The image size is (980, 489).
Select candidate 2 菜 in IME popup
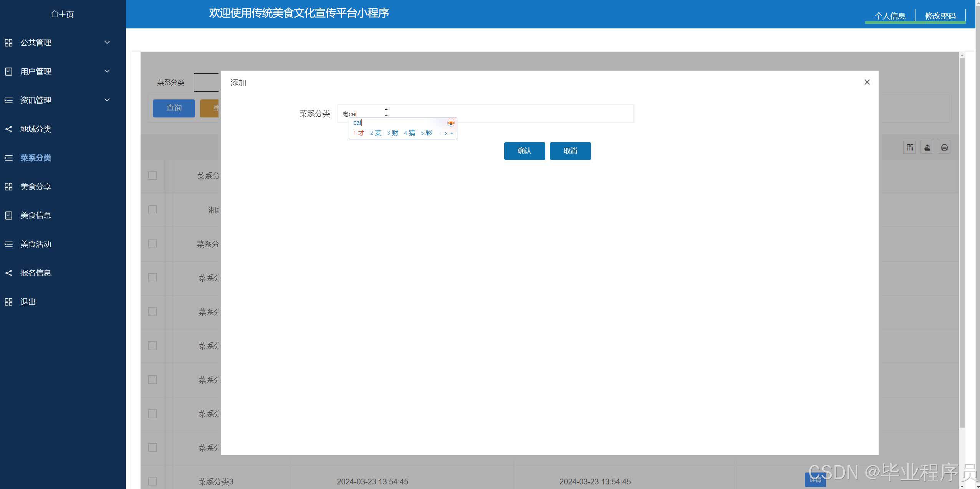click(x=376, y=133)
